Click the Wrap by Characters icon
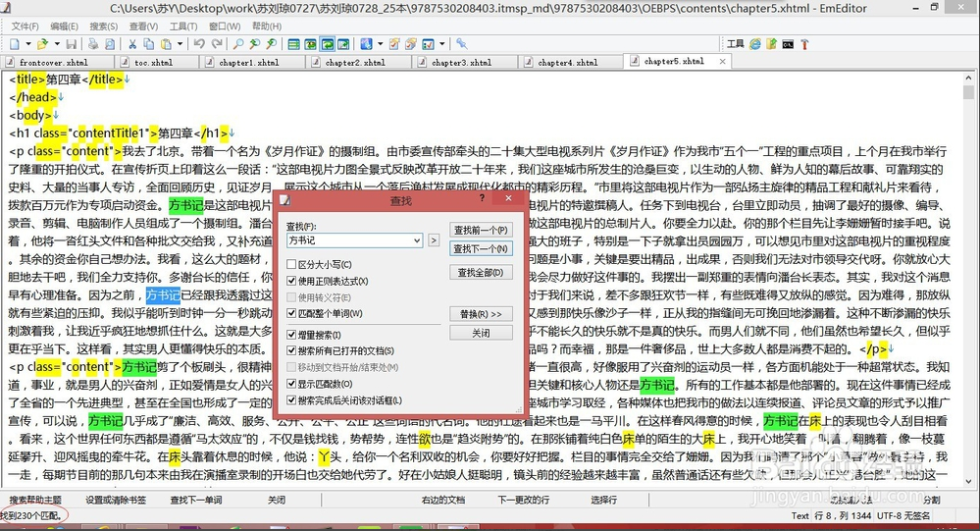Image resolution: width=980 pixels, height=531 pixels. 311,44
